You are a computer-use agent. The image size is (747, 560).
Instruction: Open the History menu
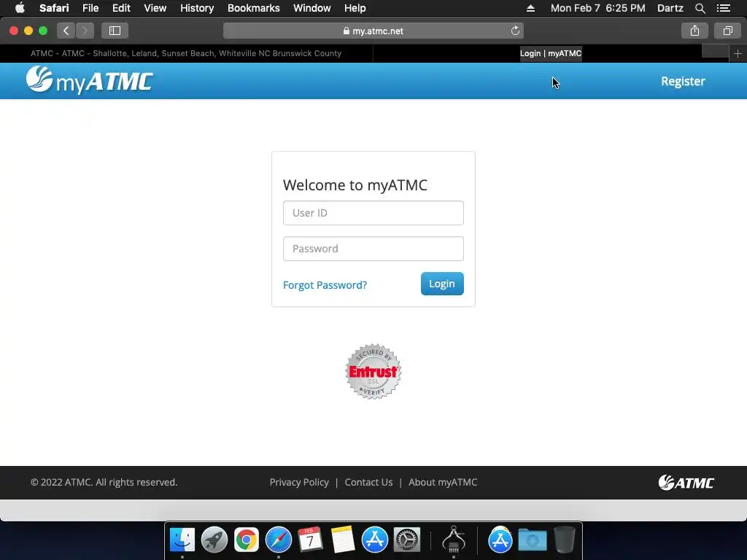coord(197,8)
